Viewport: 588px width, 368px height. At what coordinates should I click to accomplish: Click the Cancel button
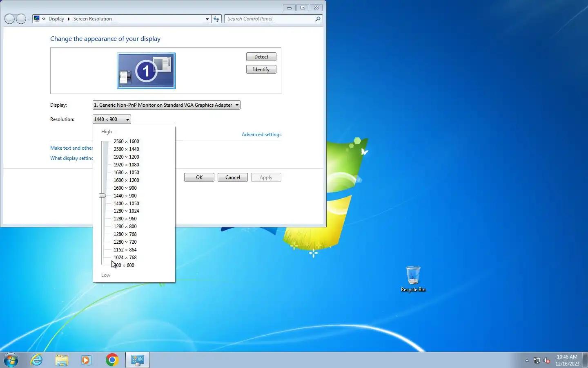(233, 177)
